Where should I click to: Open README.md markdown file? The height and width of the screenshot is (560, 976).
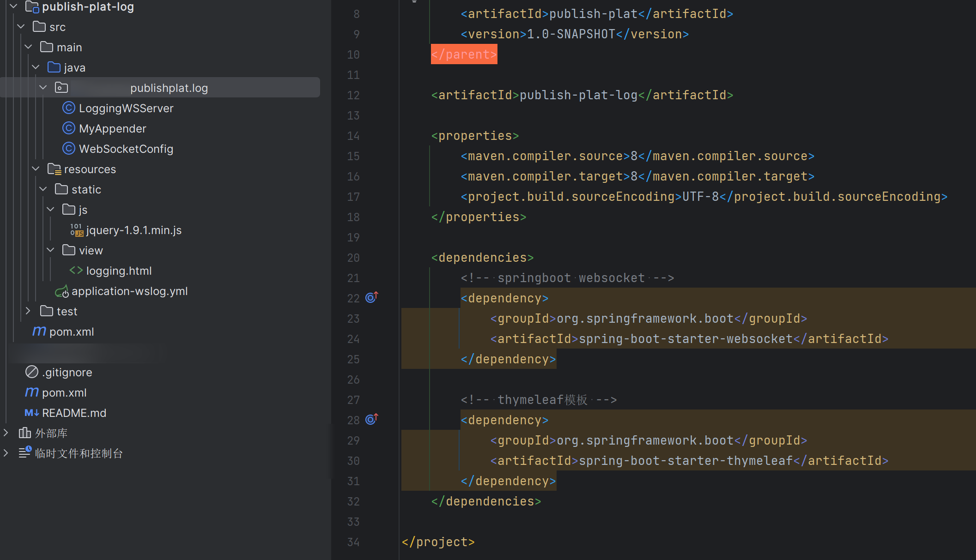(x=74, y=413)
